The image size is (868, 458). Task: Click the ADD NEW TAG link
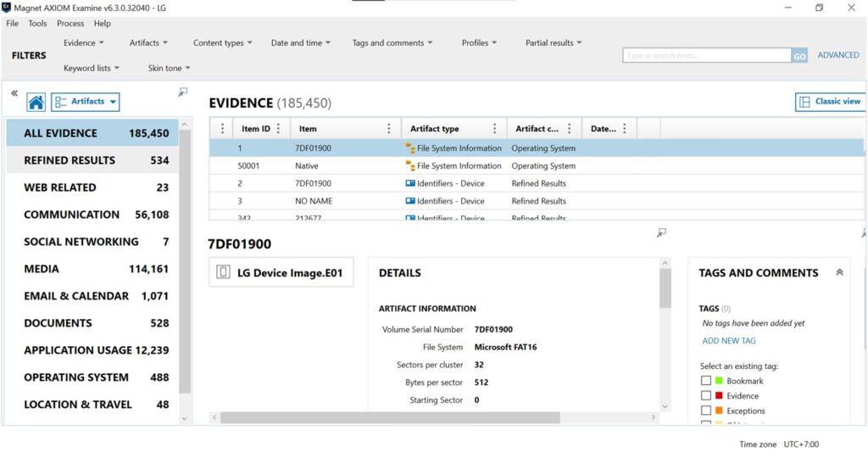728,341
